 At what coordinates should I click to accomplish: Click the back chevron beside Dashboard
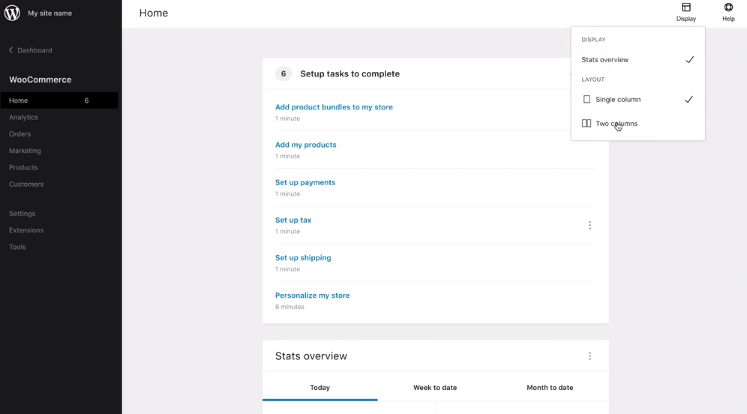(x=10, y=50)
